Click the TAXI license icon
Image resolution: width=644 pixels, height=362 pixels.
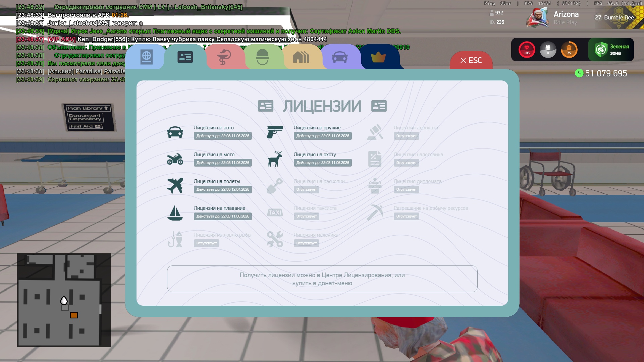[275, 213]
